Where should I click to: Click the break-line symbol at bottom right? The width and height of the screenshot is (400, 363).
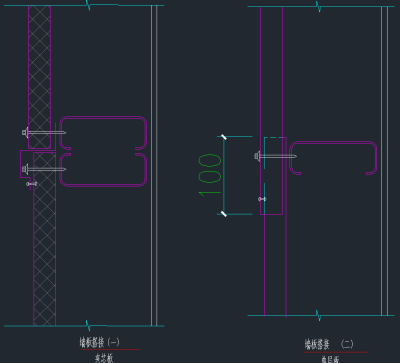318,315
